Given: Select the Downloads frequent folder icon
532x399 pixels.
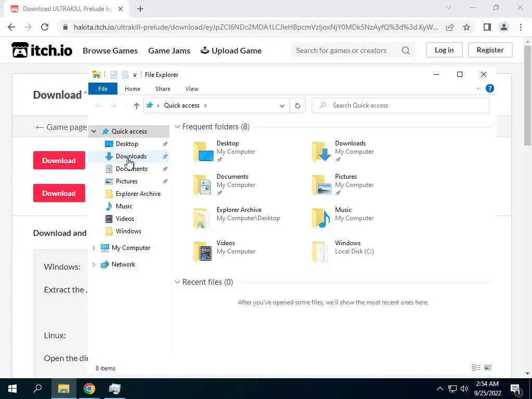Looking at the screenshot, I should click(321, 152).
